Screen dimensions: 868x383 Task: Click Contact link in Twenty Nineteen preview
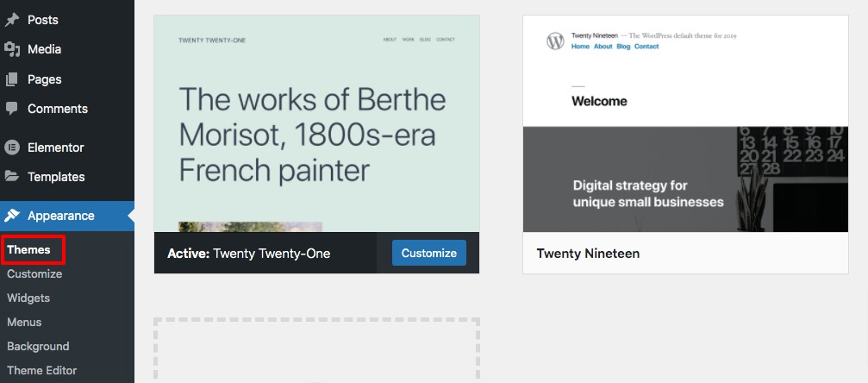coord(646,47)
